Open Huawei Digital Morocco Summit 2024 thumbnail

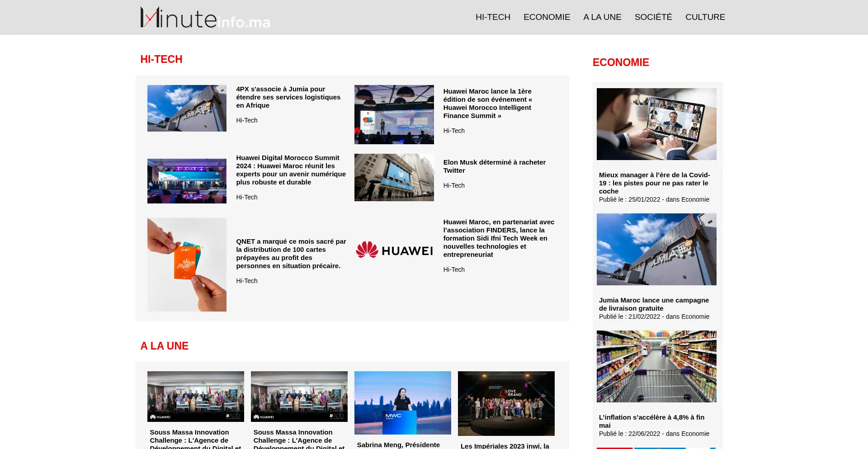coord(187,181)
